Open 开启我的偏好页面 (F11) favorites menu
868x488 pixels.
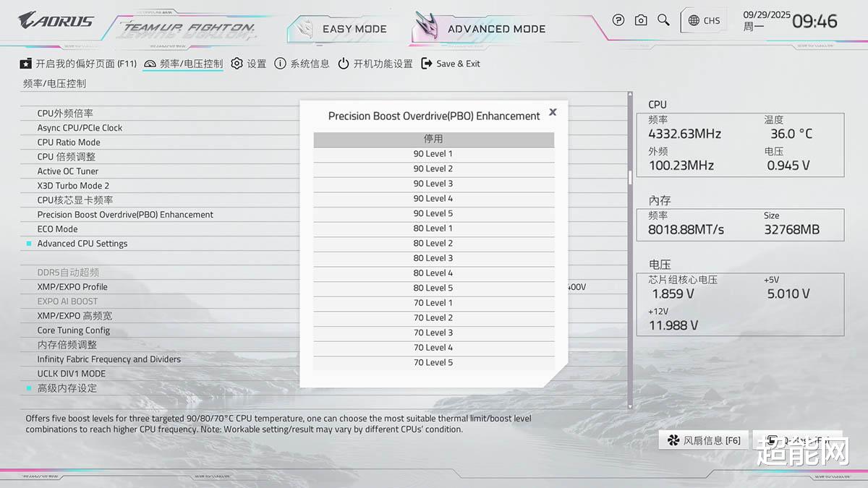[78, 64]
